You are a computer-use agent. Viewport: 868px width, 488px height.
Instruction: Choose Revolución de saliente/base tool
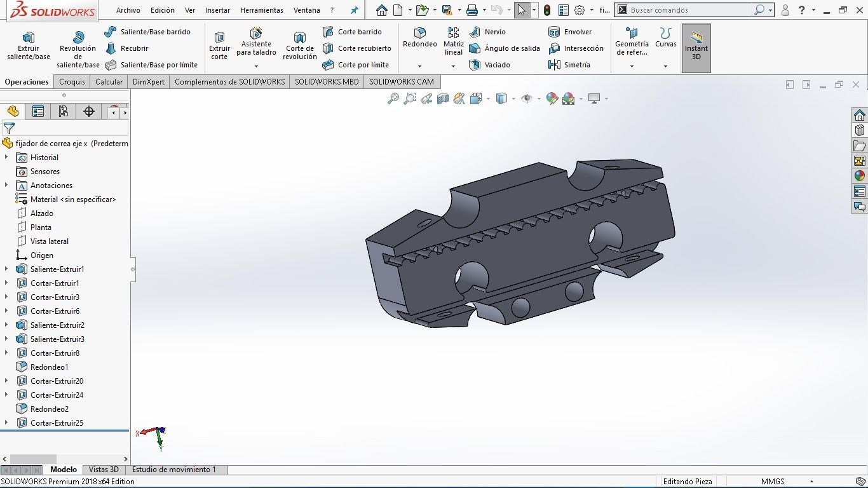(x=78, y=49)
